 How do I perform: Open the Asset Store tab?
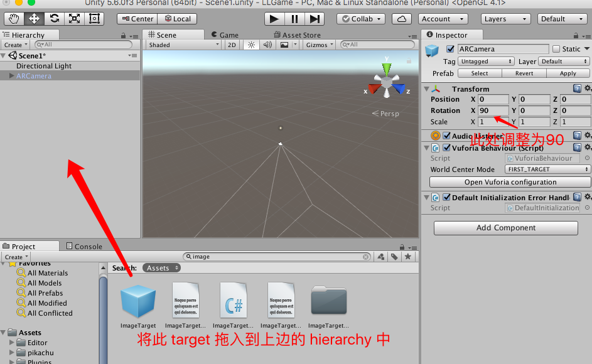click(297, 35)
